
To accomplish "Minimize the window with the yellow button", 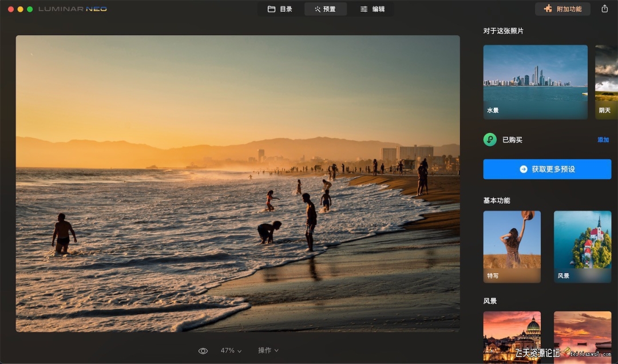I will [x=21, y=9].
